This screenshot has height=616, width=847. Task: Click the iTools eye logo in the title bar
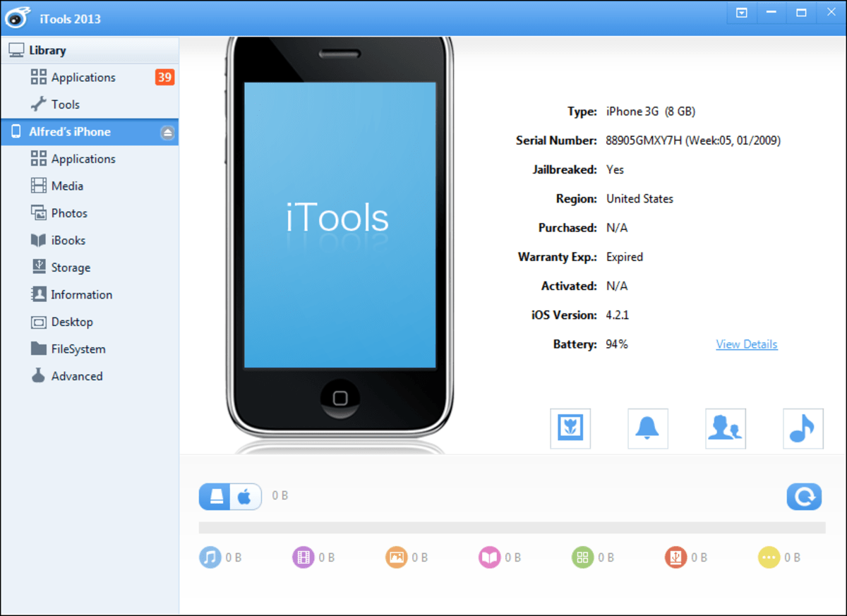point(18,18)
